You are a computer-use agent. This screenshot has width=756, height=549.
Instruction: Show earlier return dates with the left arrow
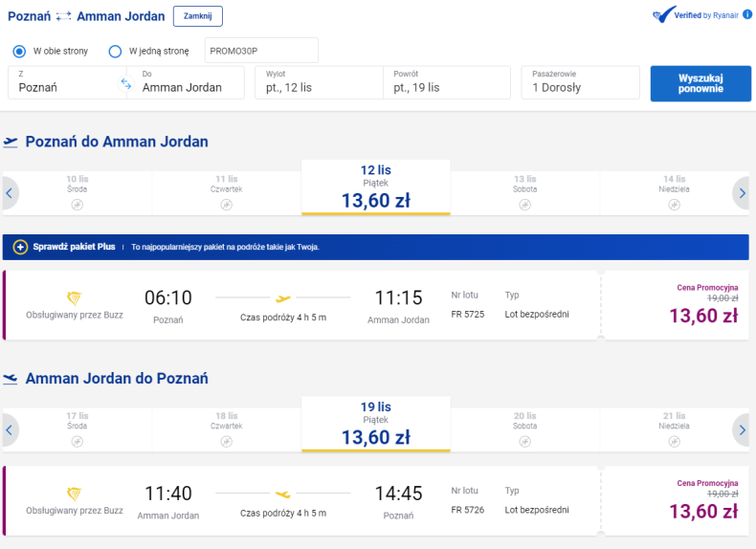[9, 430]
